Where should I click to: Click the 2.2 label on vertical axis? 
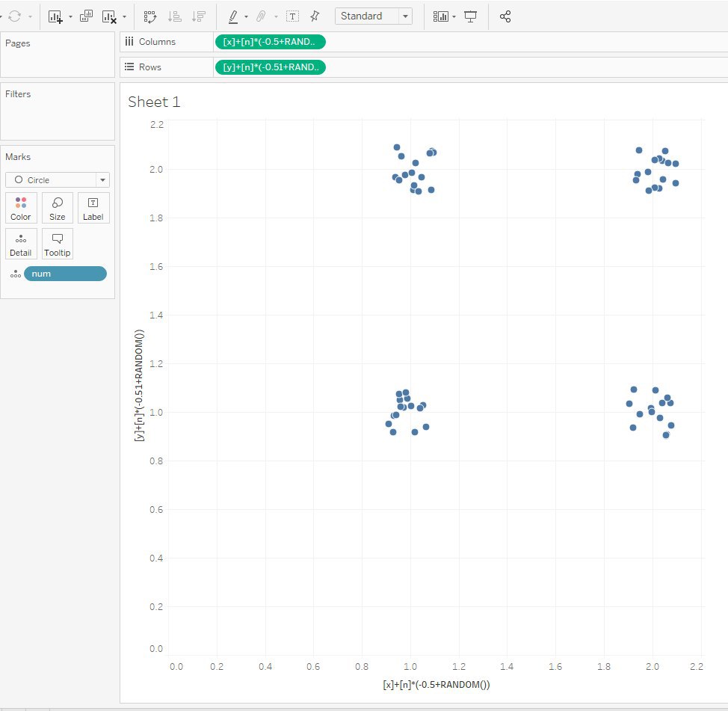tap(157, 124)
